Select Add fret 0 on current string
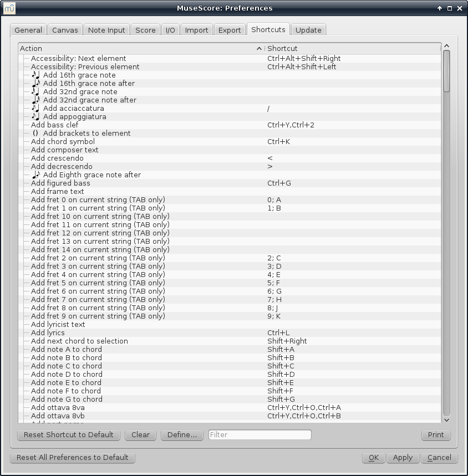Screen dimensions: 468x476 230,199
